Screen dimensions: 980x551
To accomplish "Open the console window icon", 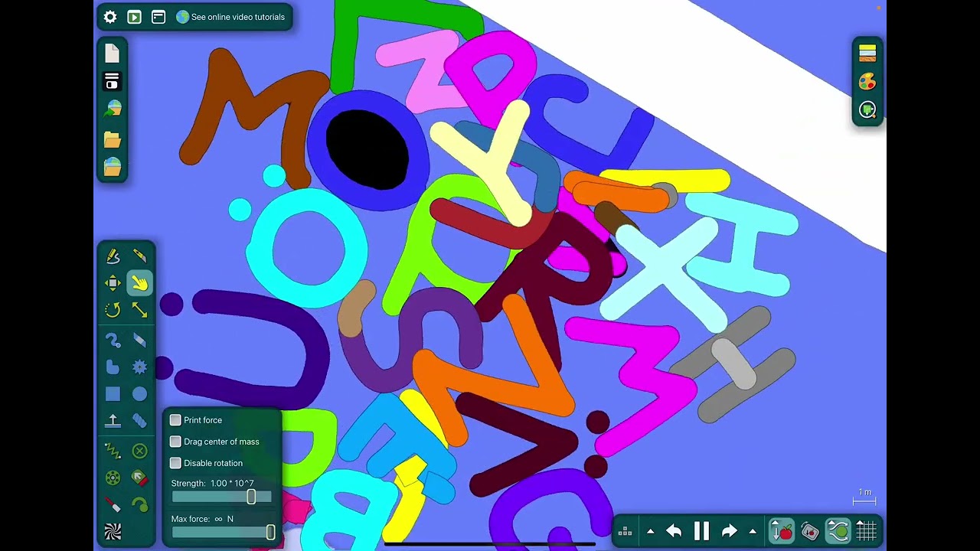I will pyautogui.click(x=158, y=17).
